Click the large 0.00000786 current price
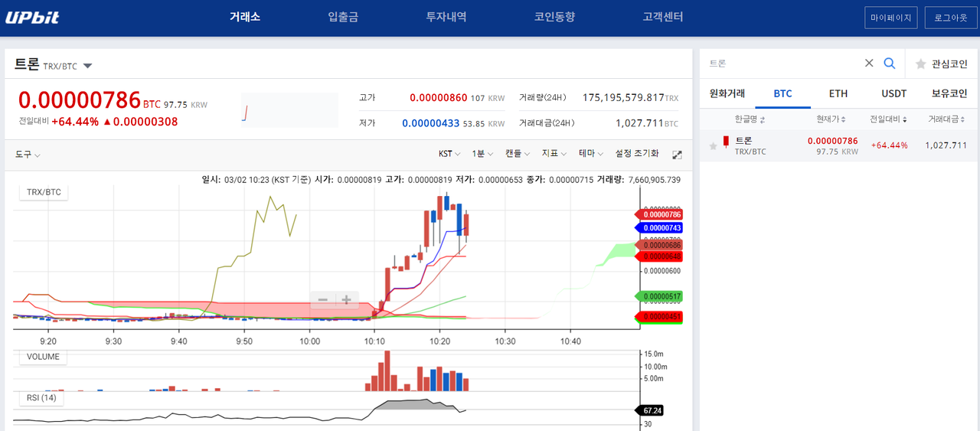The width and height of the screenshot is (980, 431). (x=80, y=100)
